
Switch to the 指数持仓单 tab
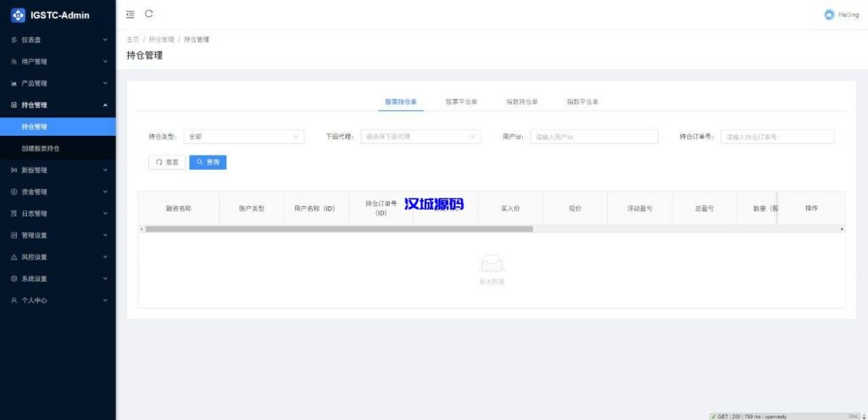pyautogui.click(x=521, y=102)
